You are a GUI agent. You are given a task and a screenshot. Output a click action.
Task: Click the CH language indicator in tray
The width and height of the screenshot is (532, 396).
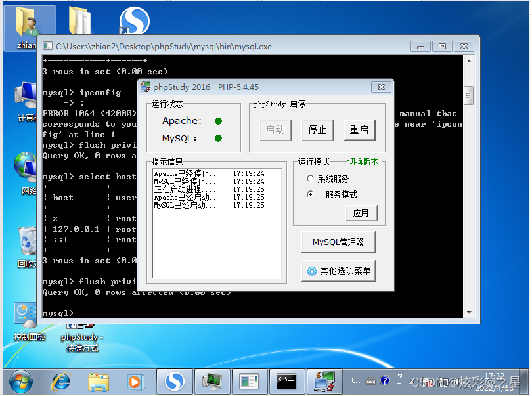(x=355, y=380)
